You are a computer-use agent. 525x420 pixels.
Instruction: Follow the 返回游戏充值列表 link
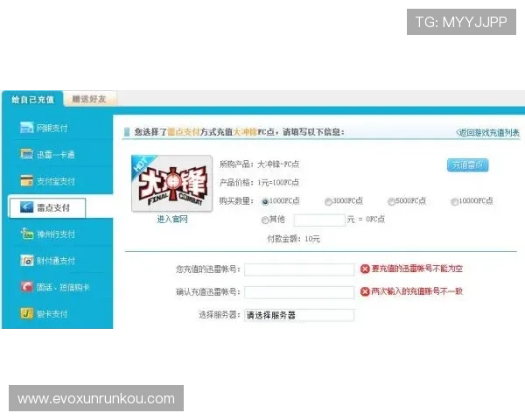pyautogui.click(x=487, y=133)
